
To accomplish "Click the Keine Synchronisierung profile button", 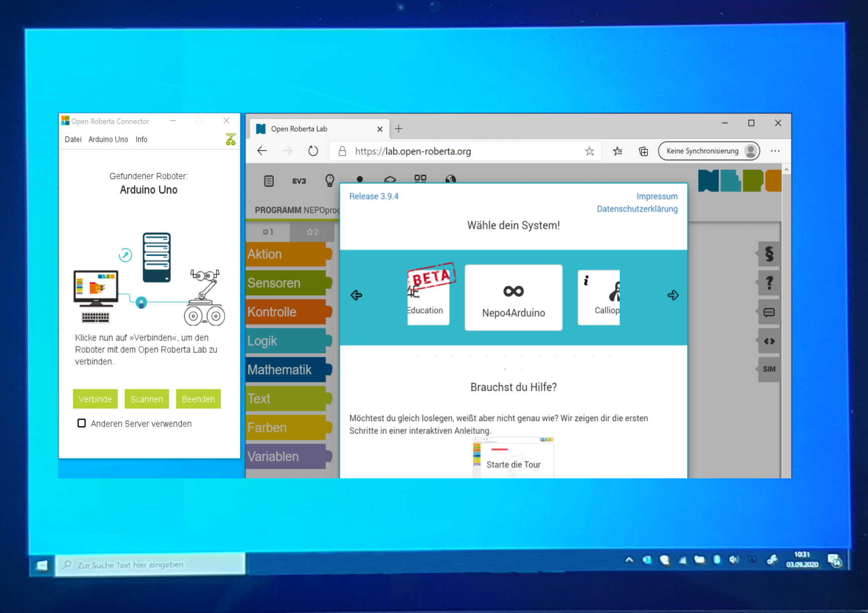I will point(709,151).
